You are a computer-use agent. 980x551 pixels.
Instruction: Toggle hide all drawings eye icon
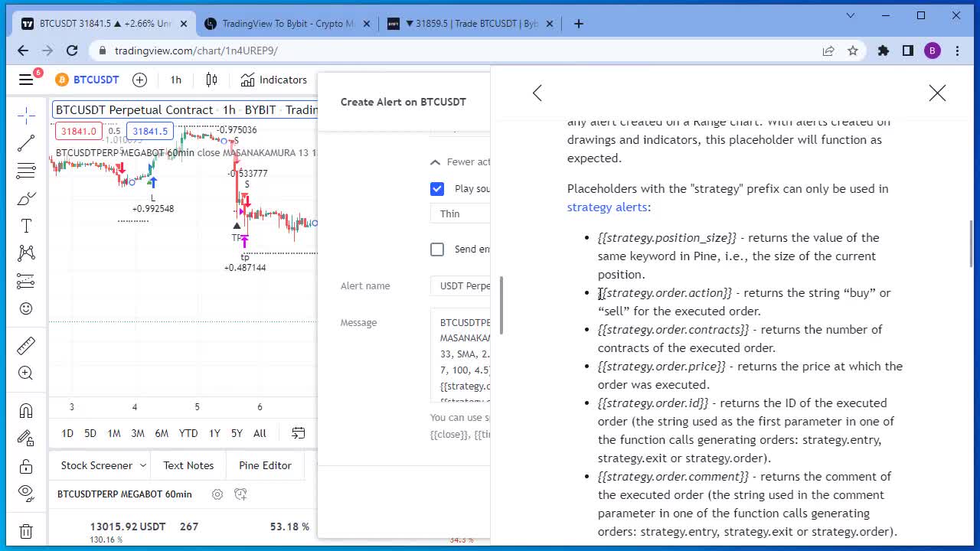tap(26, 492)
